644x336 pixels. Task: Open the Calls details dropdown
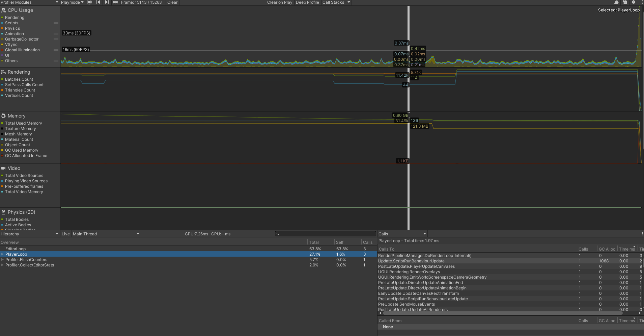click(402, 234)
